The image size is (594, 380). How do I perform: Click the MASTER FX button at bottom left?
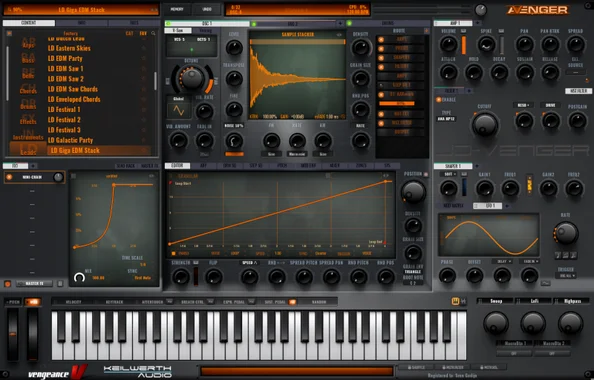(x=34, y=283)
